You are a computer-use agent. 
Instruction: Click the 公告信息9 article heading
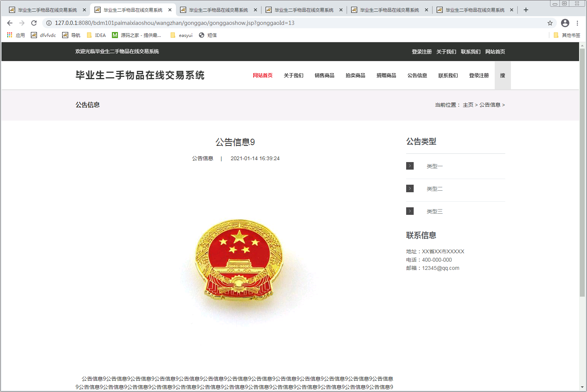[235, 142]
